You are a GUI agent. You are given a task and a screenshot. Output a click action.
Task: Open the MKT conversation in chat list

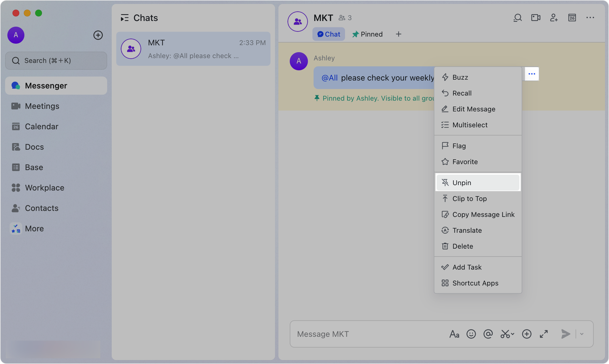194,48
